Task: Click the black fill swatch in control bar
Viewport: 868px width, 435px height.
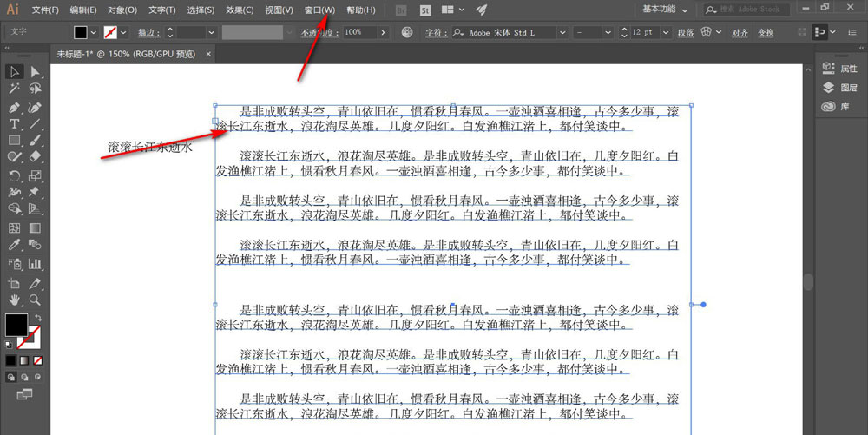Action: coord(81,32)
